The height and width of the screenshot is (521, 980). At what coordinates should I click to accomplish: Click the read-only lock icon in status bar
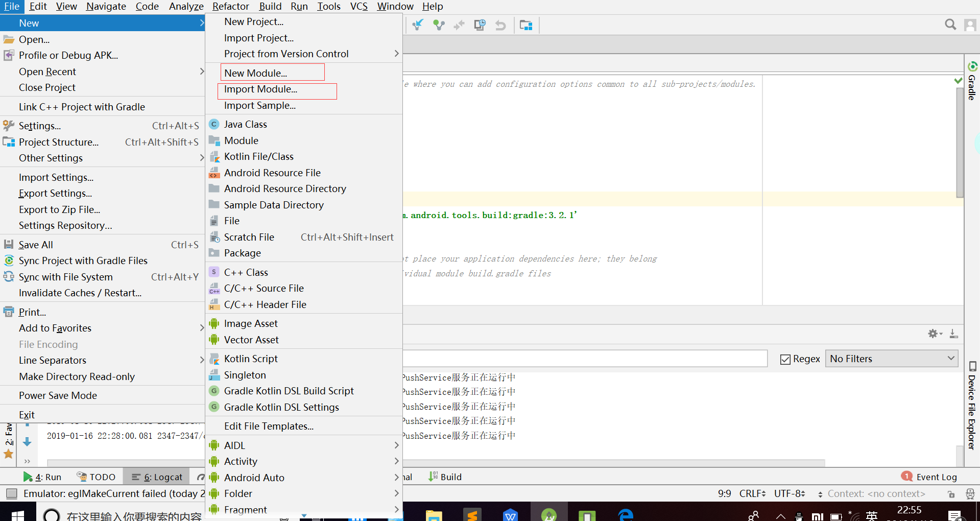(951, 494)
